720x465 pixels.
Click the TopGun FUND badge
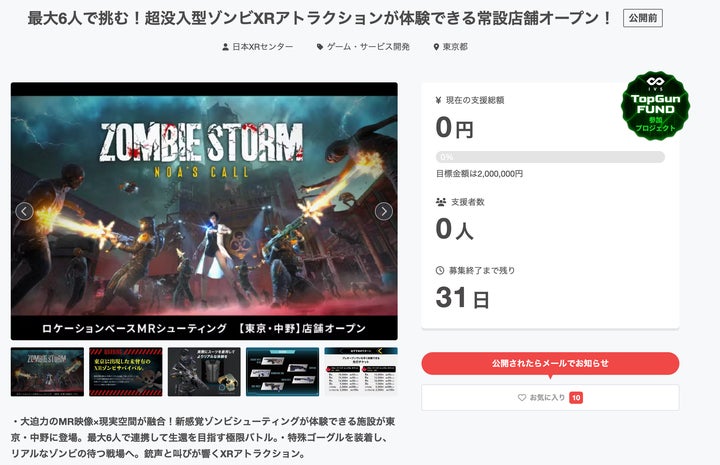655,106
